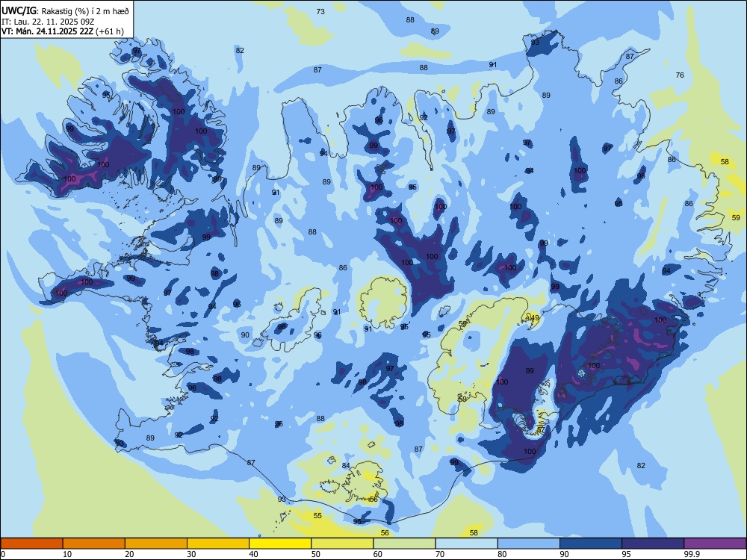Click the humidity value 49 on the map
Image resolution: width=747 pixels, height=560 pixels.
[x=535, y=317]
